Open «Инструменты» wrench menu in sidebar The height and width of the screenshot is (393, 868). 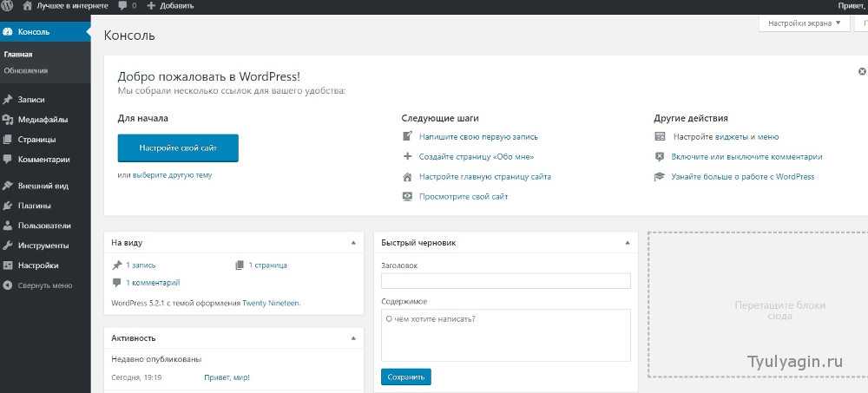[x=43, y=246]
